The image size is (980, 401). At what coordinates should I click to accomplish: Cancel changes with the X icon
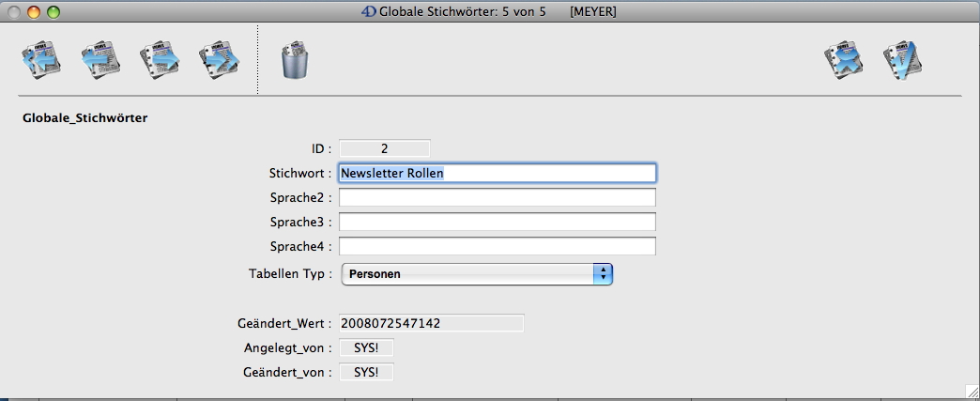point(844,61)
